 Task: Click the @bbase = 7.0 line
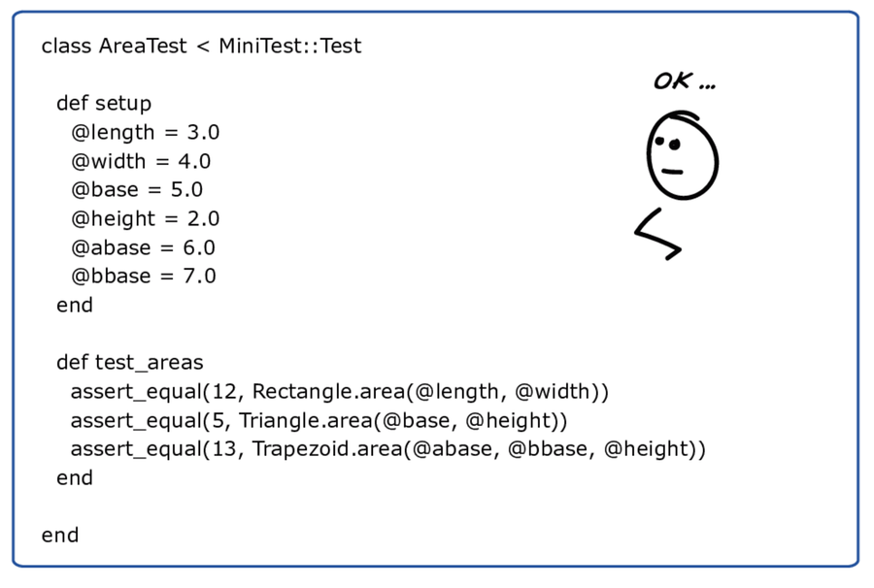click(144, 277)
